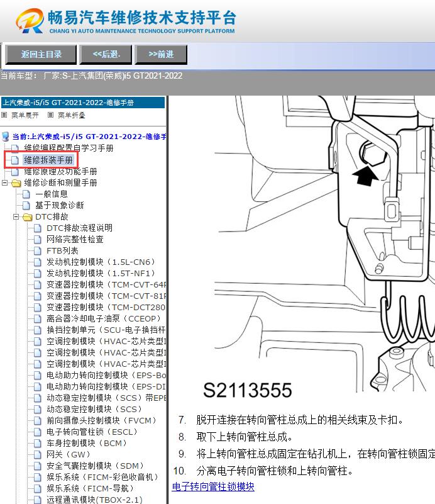Click the page icon of 车身控制模块（BCM）

[x=38, y=443]
